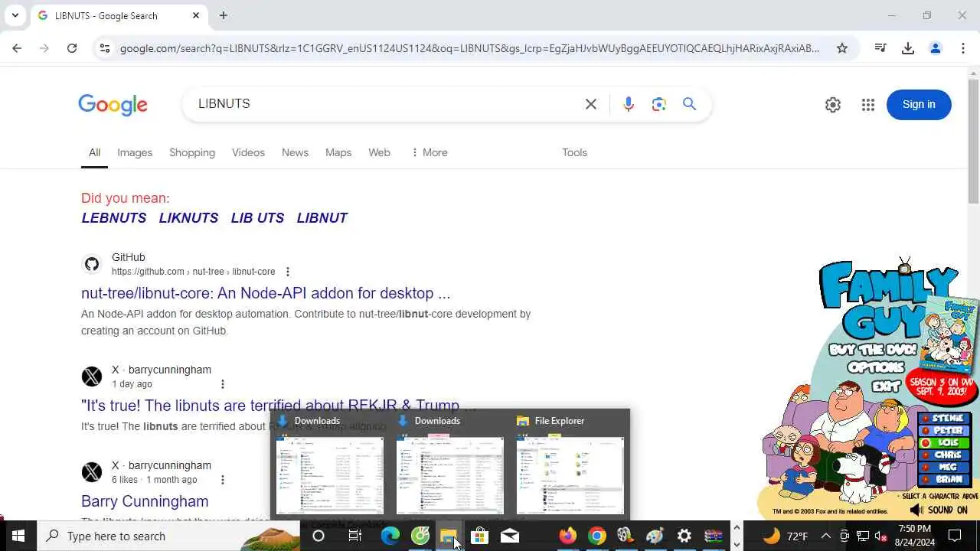
Task: Launch Firefox from the taskbar
Action: (567, 536)
